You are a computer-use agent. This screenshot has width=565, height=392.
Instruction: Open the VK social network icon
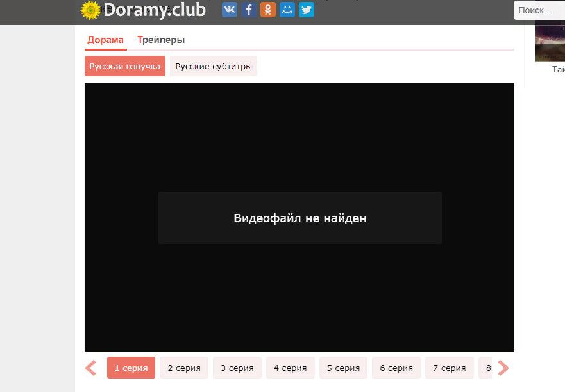tap(230, 10)
